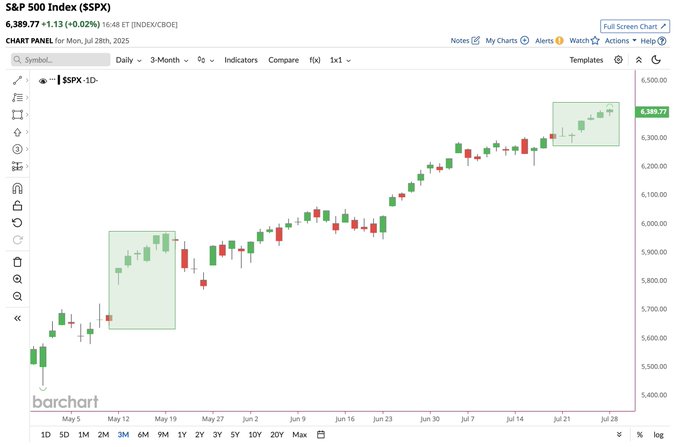Screen dimensions: 680x447
Task: Click the undo arrow icon
Action: tap(17, 223)
